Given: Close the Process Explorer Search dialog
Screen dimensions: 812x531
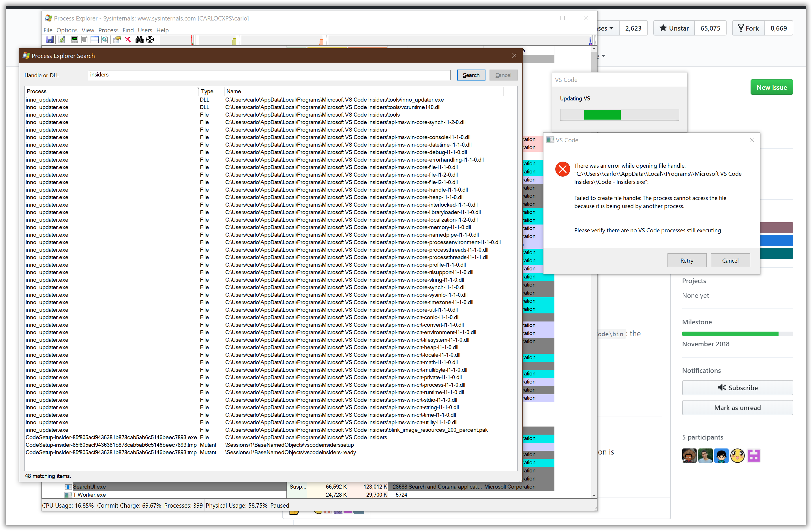Looking at the screenshot, I should [514, 56].
